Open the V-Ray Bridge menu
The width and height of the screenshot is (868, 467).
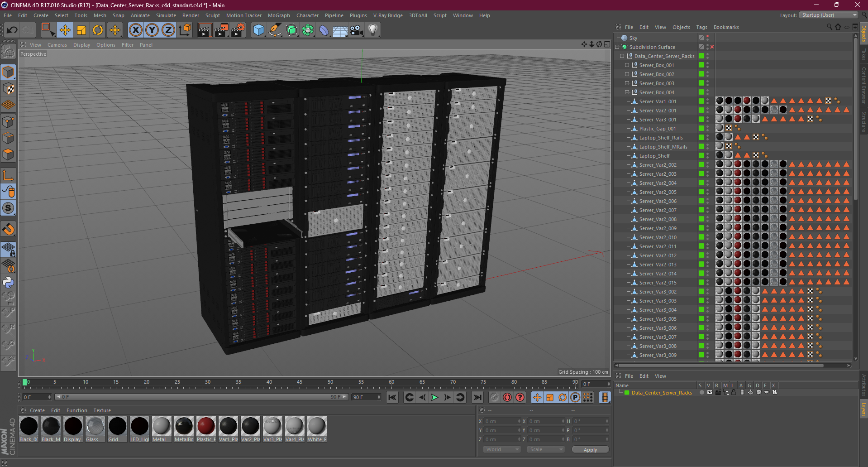(x=388, y=15)
